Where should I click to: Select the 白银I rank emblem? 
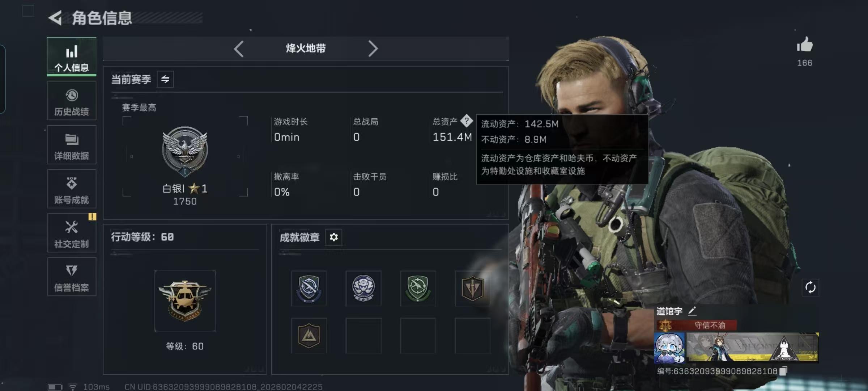(x=185, y=151)
